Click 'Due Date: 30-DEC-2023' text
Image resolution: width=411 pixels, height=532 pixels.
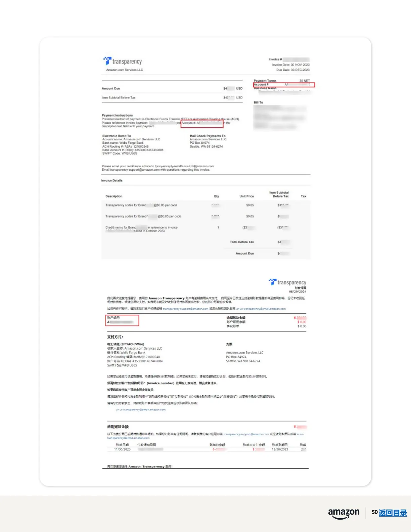click(293, 70)
